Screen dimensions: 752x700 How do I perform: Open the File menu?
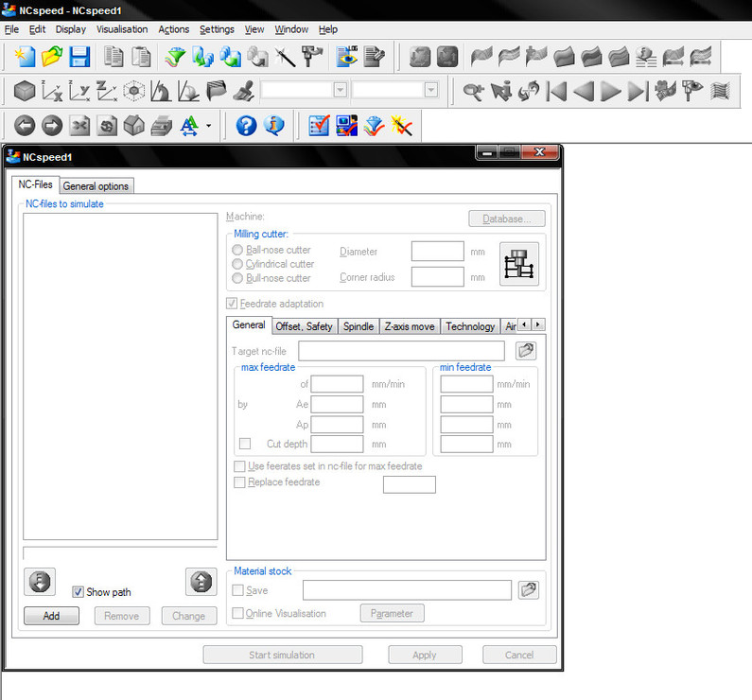coord(11,29)
